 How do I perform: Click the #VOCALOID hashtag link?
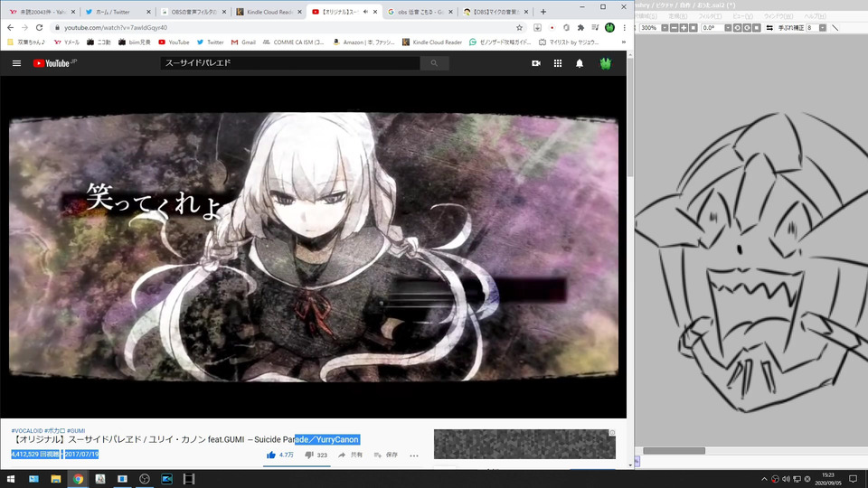pos(26,430)
